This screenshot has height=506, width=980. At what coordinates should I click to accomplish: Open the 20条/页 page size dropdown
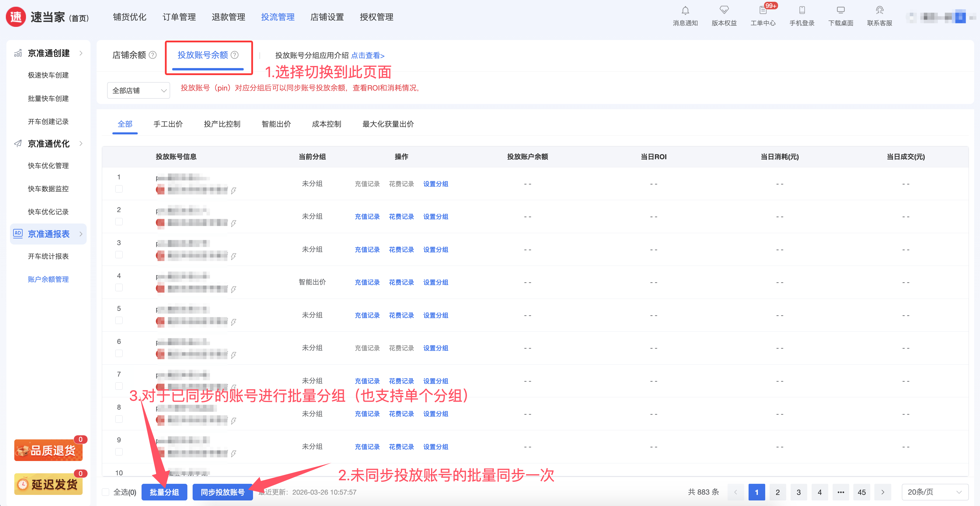coord(934,492)
